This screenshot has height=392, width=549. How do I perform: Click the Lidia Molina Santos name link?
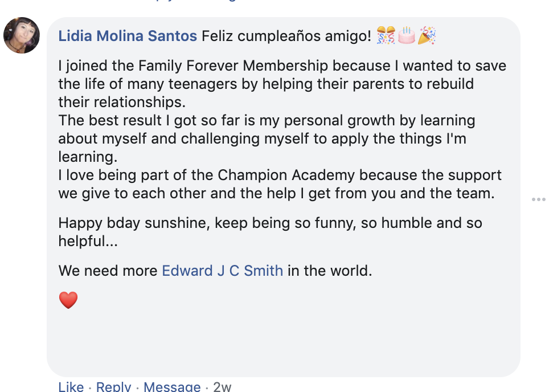coord(128,36)
